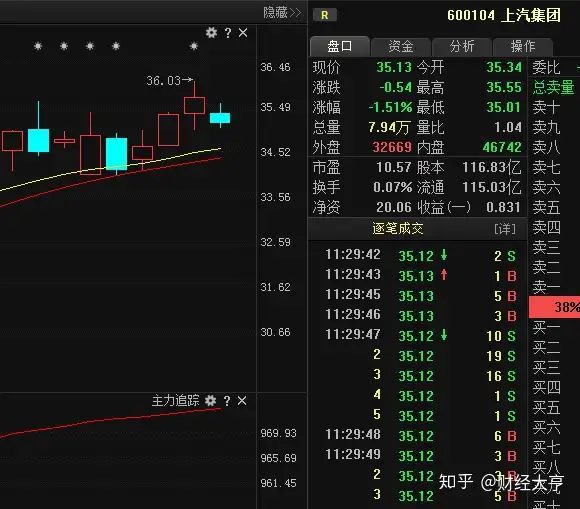The height and width of the screenshot is (509, 580).
Task: Open the main chart settings gear
Action: tap(211, 33)
